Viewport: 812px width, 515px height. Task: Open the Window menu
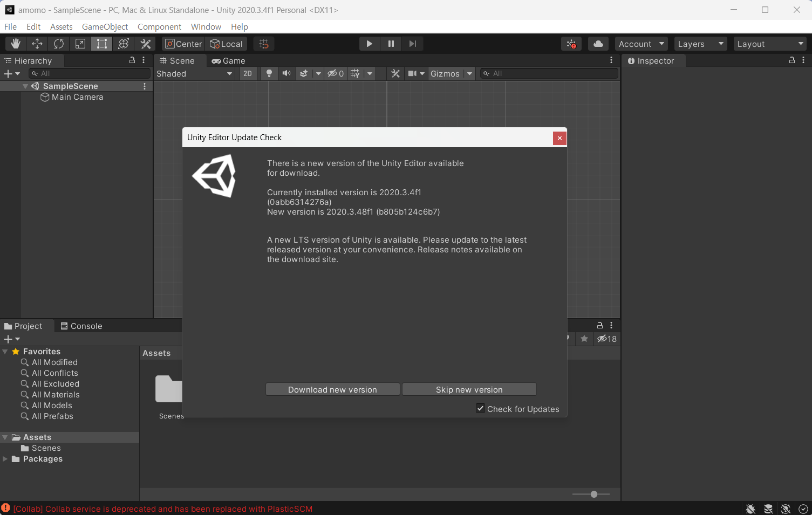[206, 26]
